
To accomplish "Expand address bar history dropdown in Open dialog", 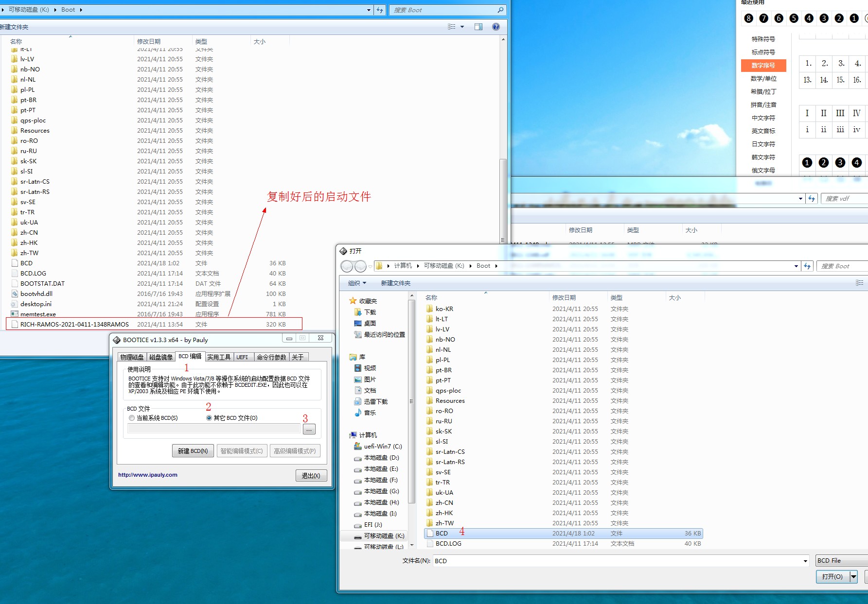I will 796,266.
